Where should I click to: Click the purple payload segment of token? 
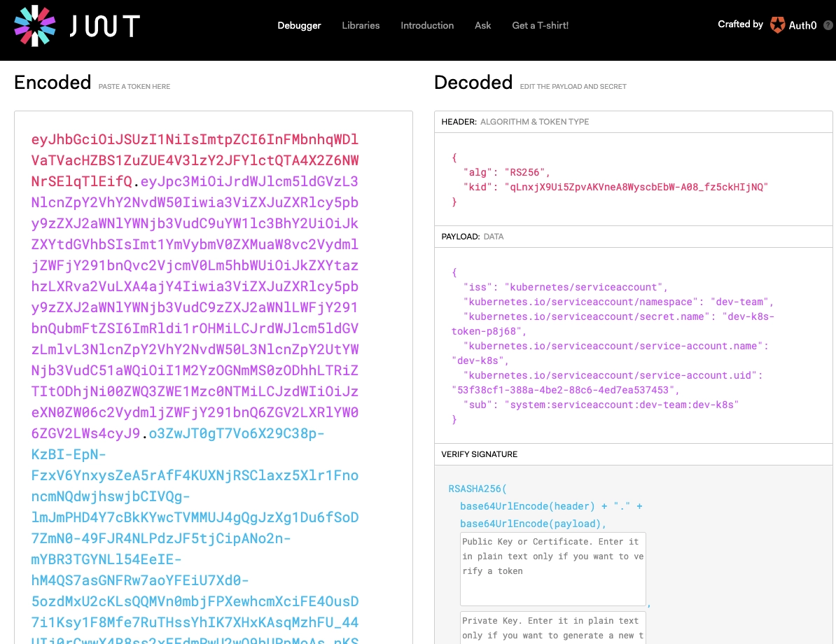coord(195,286)
